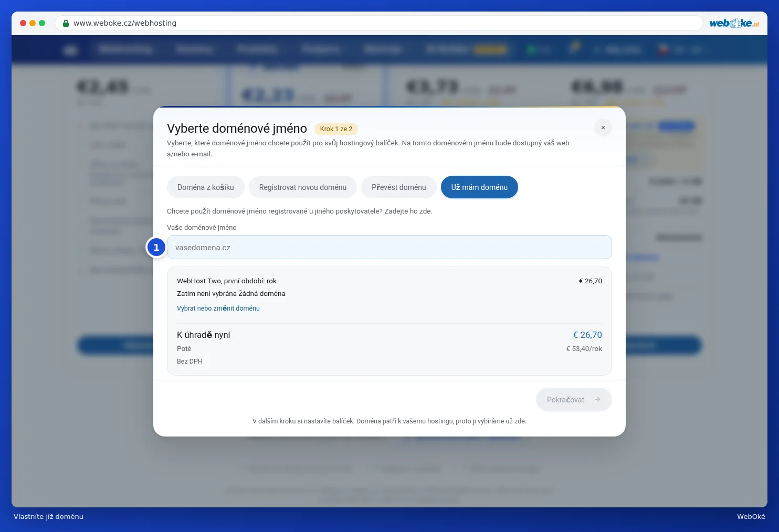Select the Doména z košíku option
Image resolution: width=779 pixels, height=532 pixels.
(x=206, y=187)
